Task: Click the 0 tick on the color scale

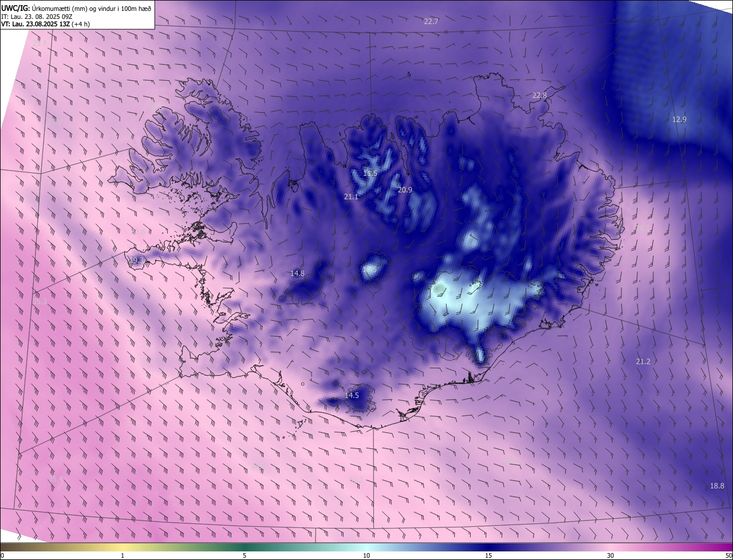Action: (x=2, y=556)
